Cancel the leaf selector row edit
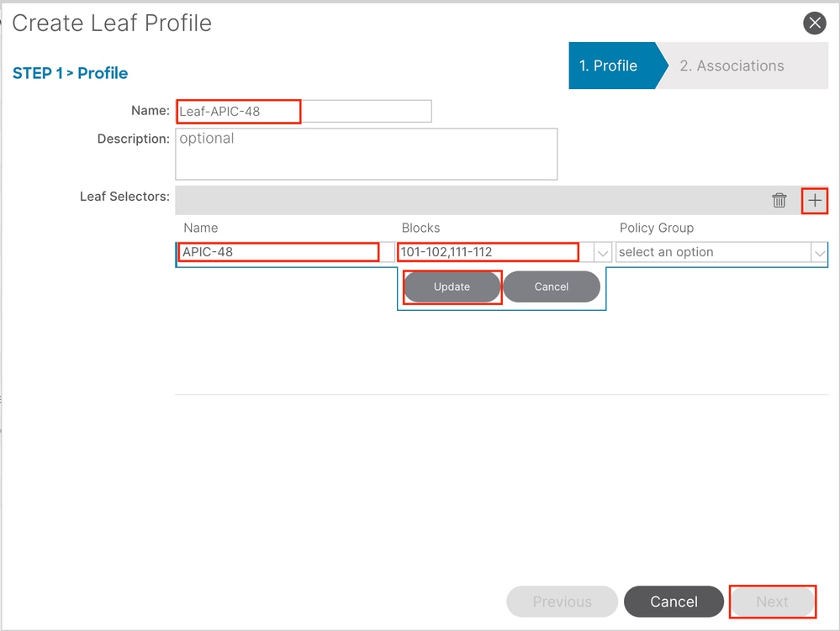Image resolution: width=840 pixels, height=631 pixels. pos(552,287)
